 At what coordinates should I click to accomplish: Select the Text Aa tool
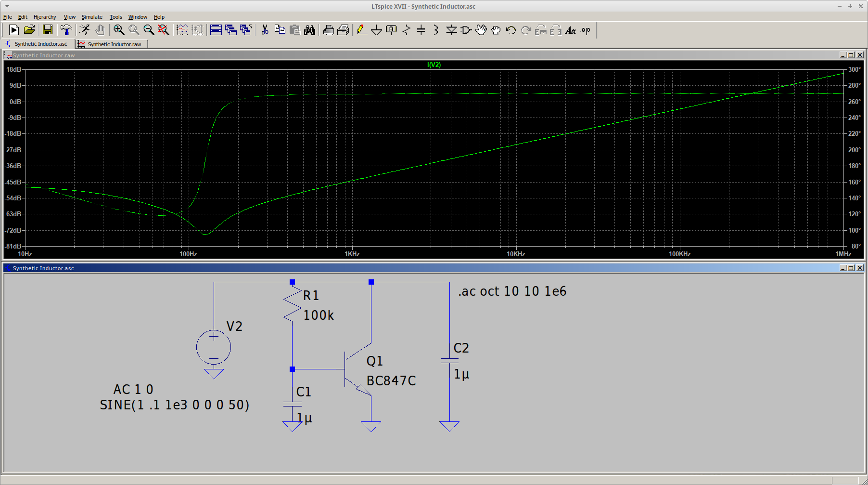[x=571, y=30]
